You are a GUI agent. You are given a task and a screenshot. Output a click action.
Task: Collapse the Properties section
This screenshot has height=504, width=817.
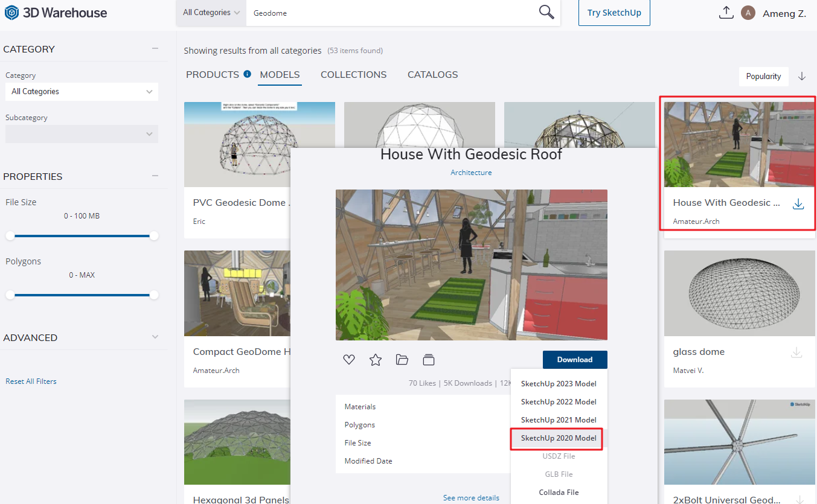[155, 176]
